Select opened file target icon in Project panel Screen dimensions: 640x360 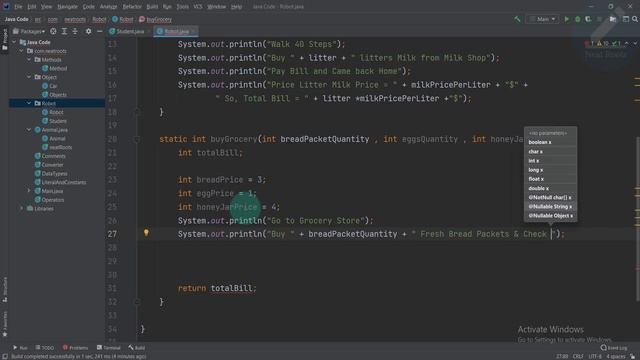pyautogui.click(x=53, y=31)
